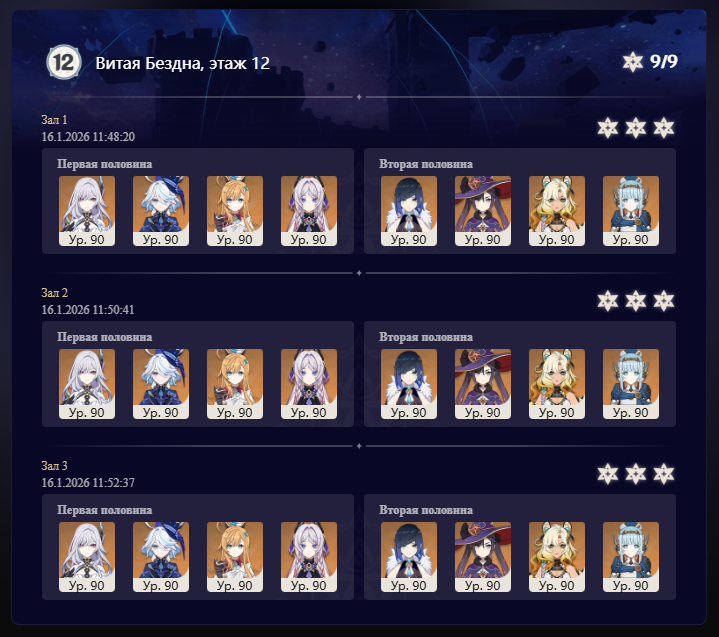Open purple witch-hat character in Зал 3 second half

pyautogui.click(x=483, y=557)
